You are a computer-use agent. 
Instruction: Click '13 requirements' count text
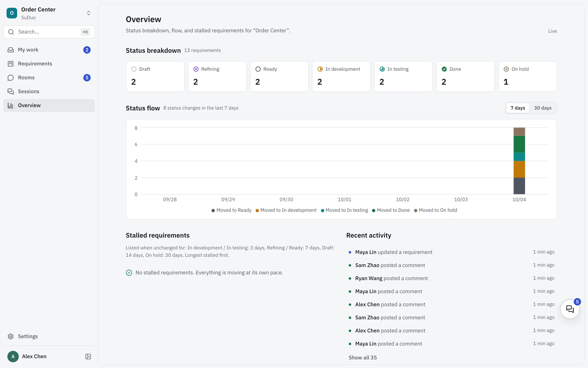click(x=202, y=51)
